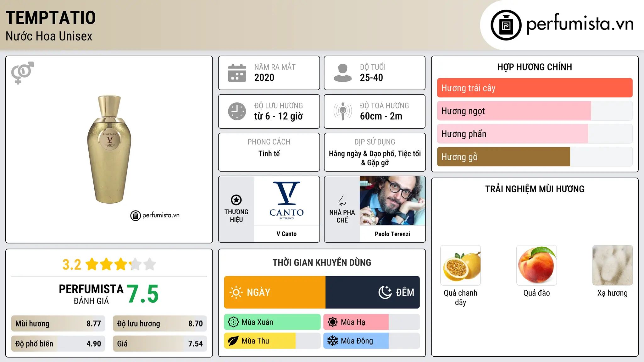Click the TRẢI NGHIỆM MÙI HƯƠNG heading

click(x=535, y=189)
